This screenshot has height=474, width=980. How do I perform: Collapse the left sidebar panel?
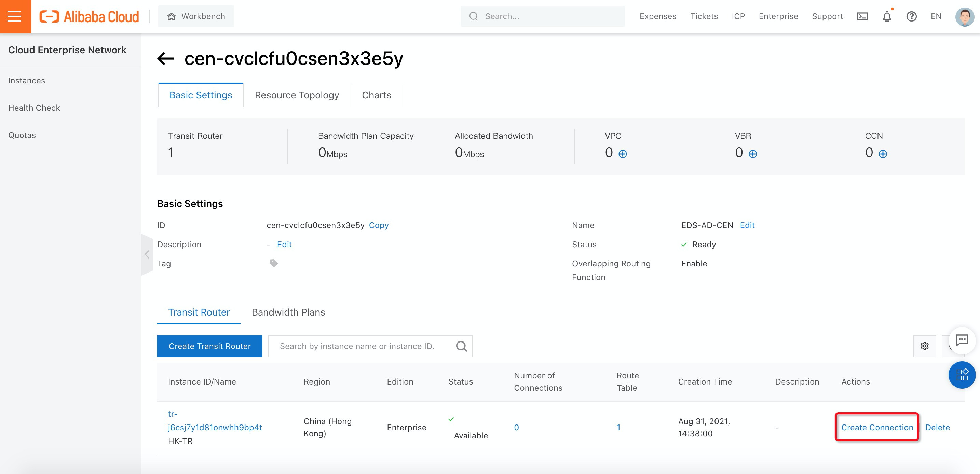pos(147,254)
